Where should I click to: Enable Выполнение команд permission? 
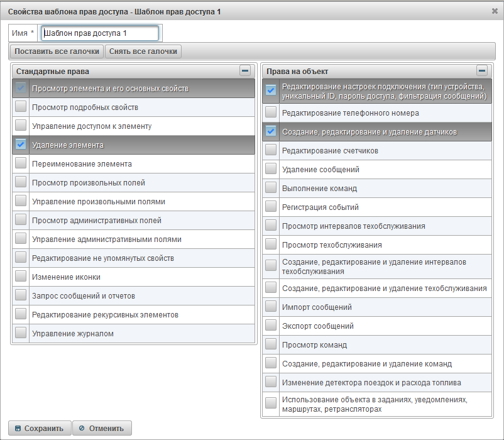[271, 188]
